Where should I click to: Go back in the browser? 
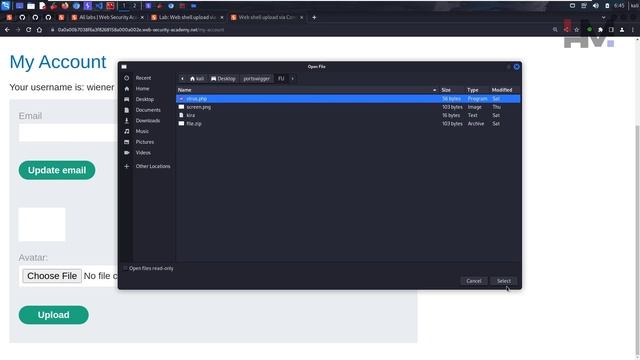(7, 30)
